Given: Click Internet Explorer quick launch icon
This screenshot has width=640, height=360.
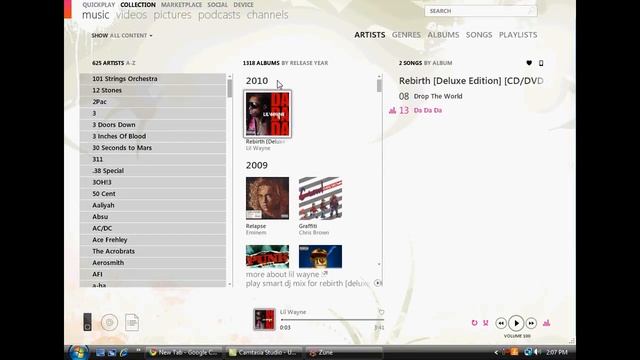Looking at the screenshot, I should click(124, 352).
